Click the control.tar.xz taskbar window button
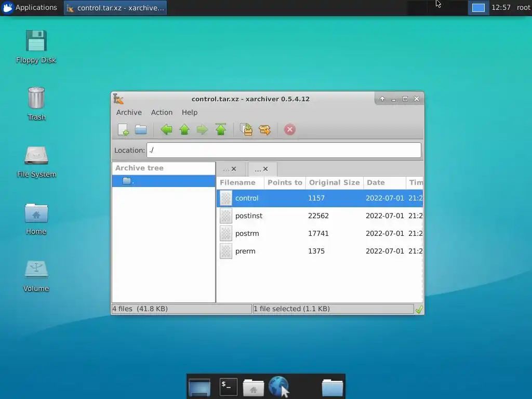 click(115, 8)
